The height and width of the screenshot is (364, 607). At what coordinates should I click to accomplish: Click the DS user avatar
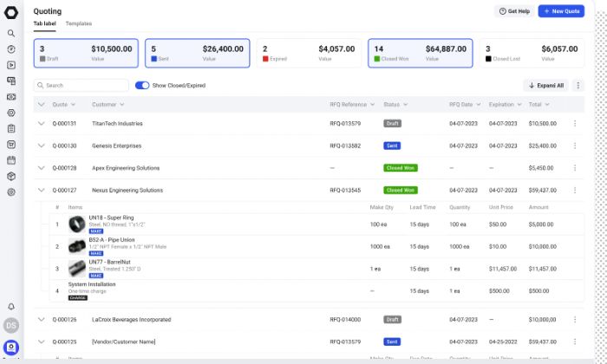coord(11,325)
